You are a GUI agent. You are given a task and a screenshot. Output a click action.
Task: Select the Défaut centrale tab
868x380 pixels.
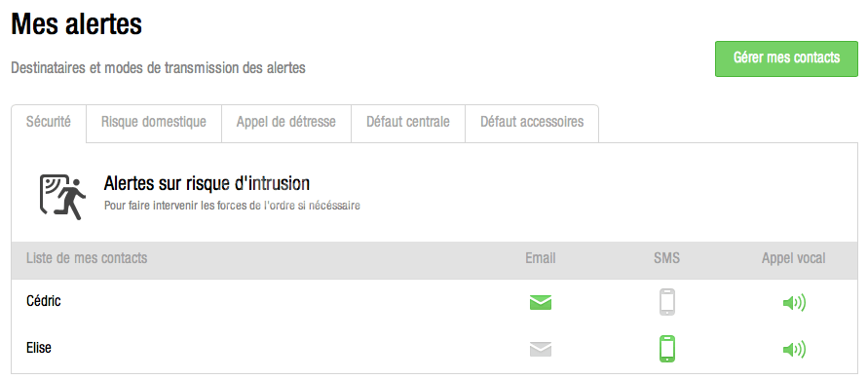click(x=408, y=124)
